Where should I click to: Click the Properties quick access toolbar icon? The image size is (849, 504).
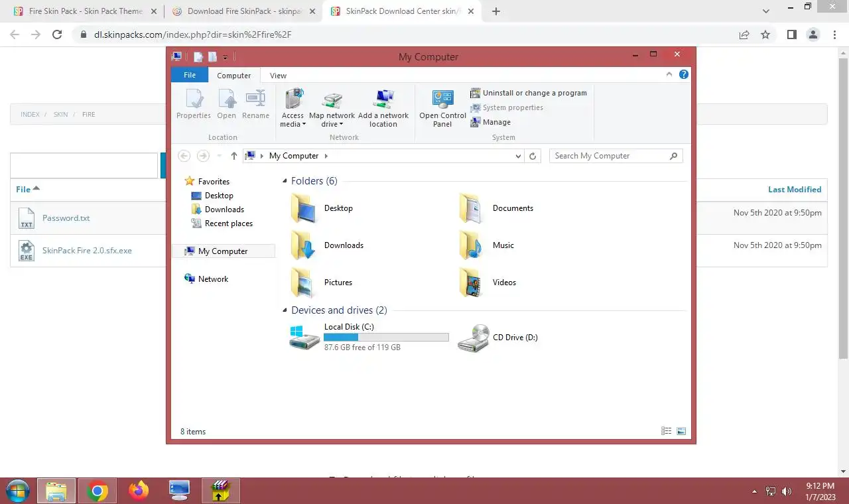(x=198, y=57)
